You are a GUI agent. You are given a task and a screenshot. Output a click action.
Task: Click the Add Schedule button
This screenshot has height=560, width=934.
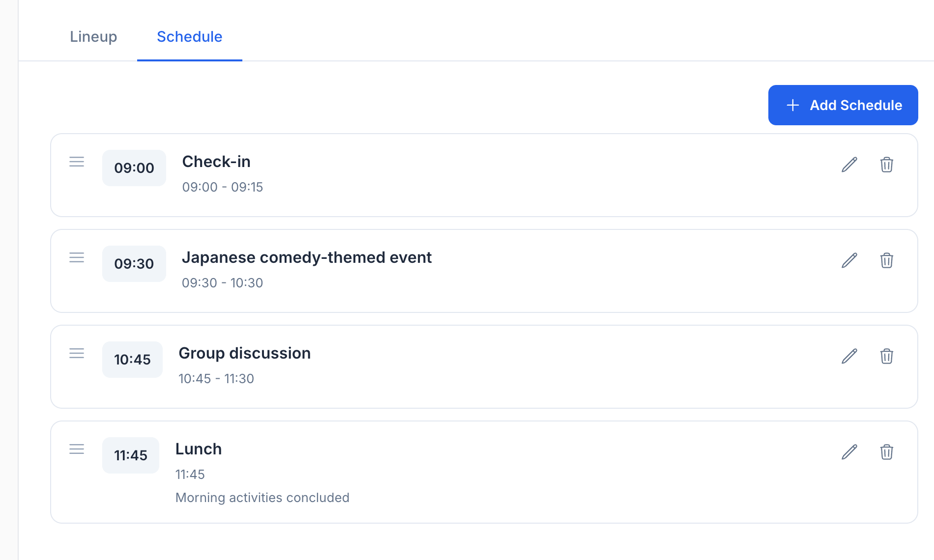(843, 105)
